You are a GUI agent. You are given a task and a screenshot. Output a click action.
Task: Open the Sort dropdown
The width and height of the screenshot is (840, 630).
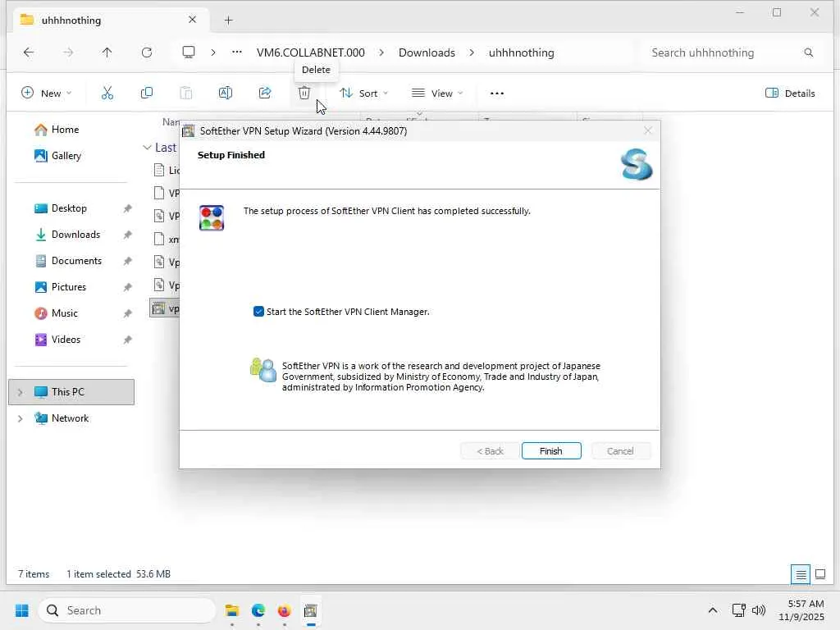(x=363, y=94)
